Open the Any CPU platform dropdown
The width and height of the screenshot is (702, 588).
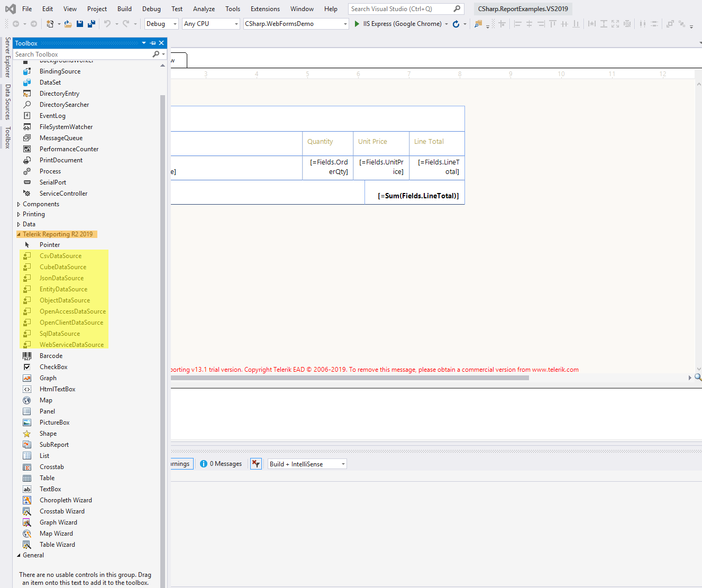211,24
